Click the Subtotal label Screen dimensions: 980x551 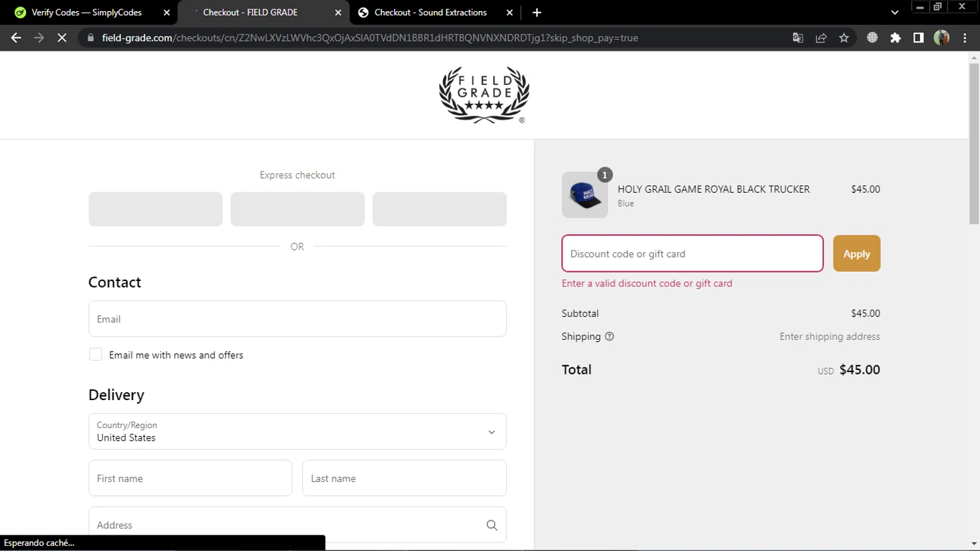pos(580,313)
